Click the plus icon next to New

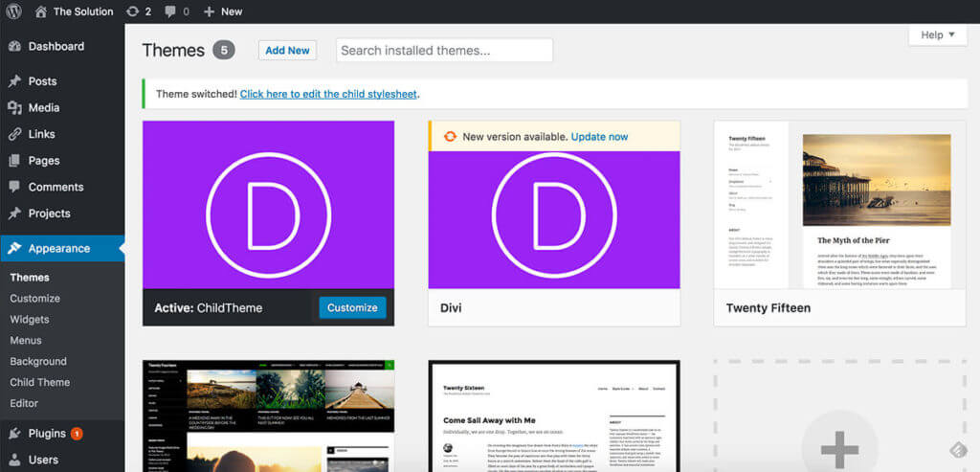click(x=209, y=11)
